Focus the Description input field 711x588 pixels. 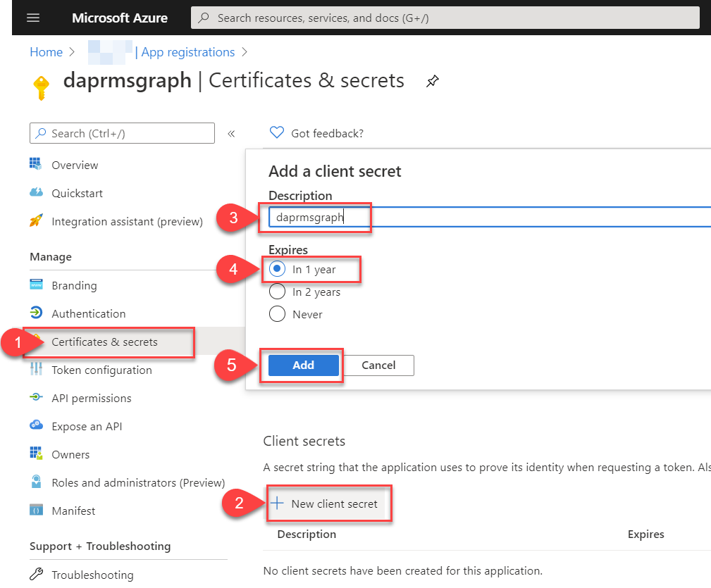(490, 217)
